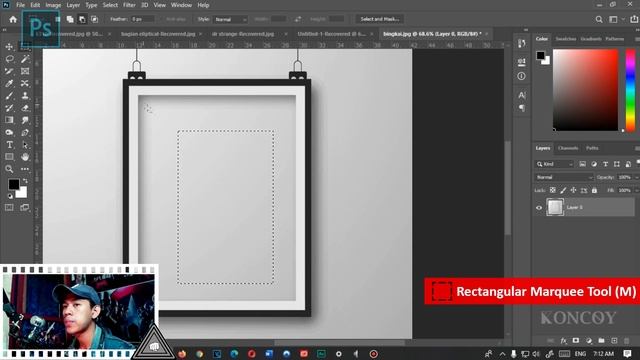Select the Horizontal Type tool
This screenshot has height=360, width=640.
[x=9, y=145]
